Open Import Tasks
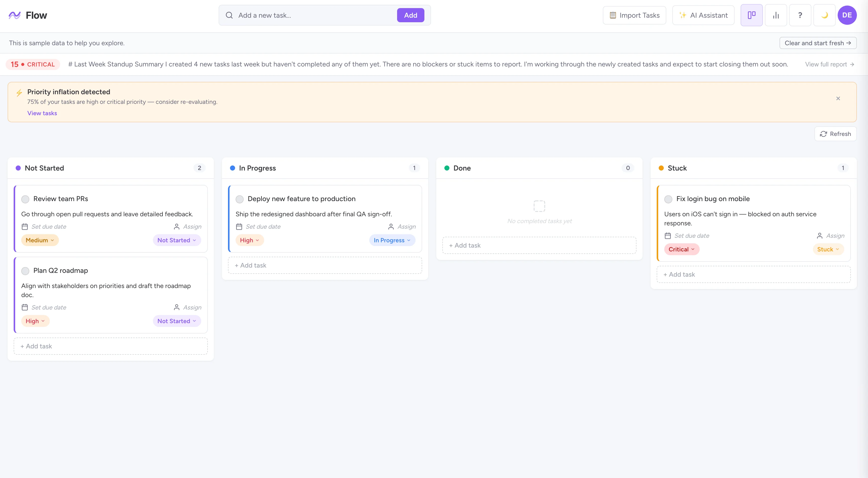This screenshot has width=868, height=478. 634,15
